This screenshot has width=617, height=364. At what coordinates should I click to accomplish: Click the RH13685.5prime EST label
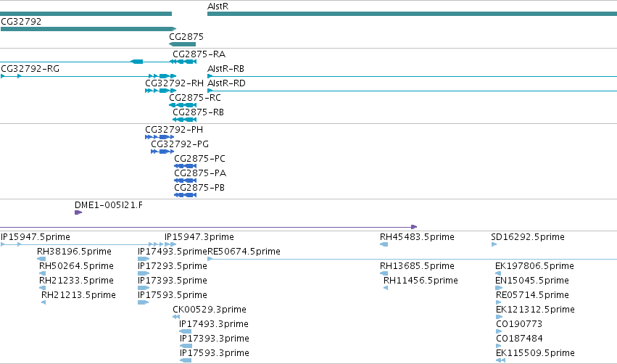point(417,266)
